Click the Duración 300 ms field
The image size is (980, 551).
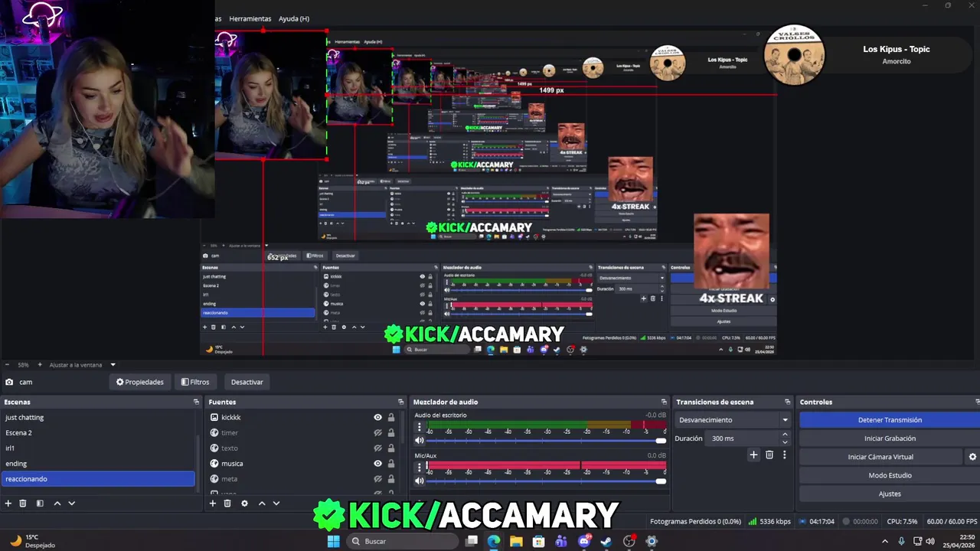coord(743,439)
